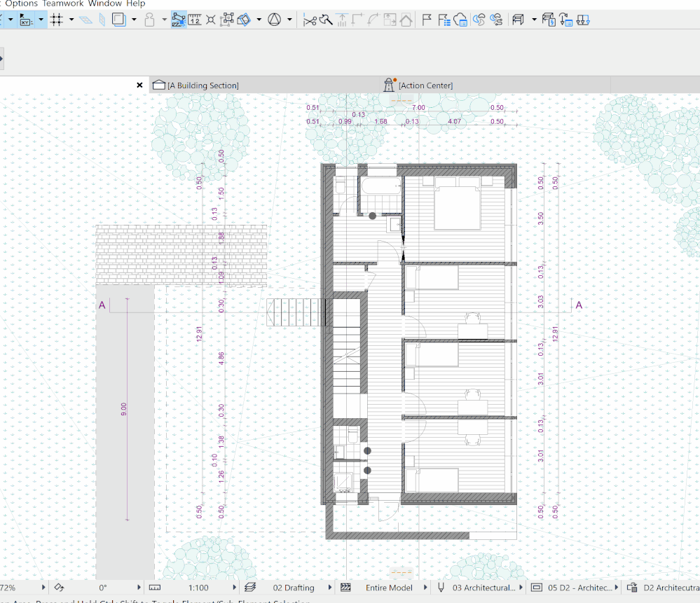Click the ruler Measure tool icon
The width and height of the screenshot is (700, 603).
point(195,20)
